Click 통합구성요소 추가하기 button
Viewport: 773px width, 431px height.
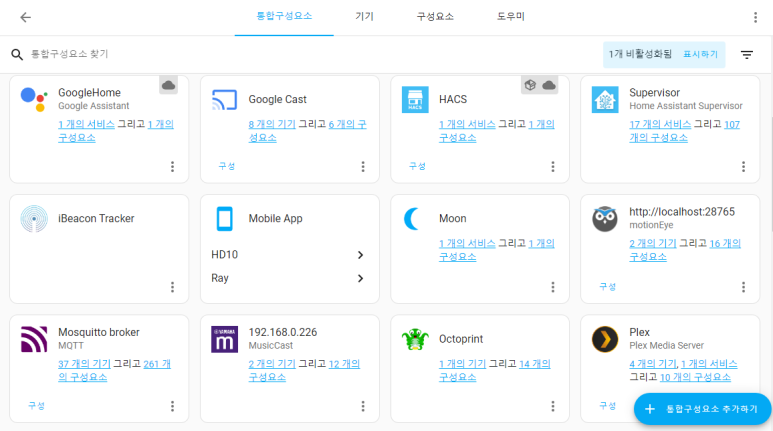702,409
